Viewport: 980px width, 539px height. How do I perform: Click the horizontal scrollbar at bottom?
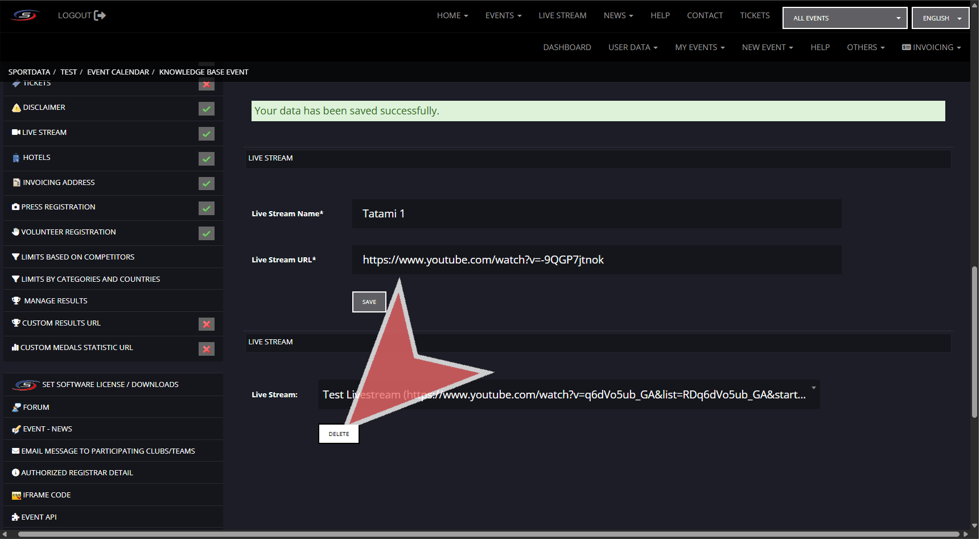click(x=488, y=534)
